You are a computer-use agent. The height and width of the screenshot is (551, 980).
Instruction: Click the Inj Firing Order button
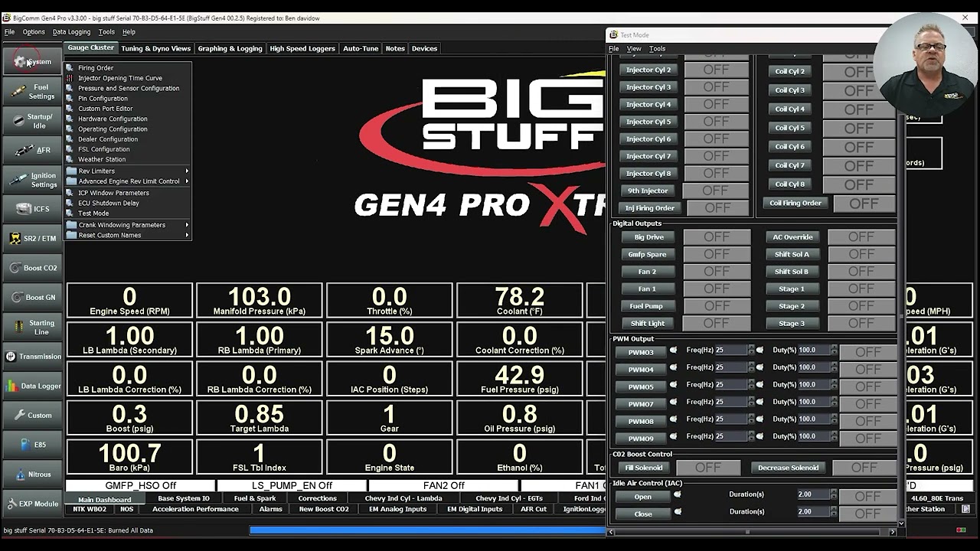pyautogui.click(x=650, y=208)
